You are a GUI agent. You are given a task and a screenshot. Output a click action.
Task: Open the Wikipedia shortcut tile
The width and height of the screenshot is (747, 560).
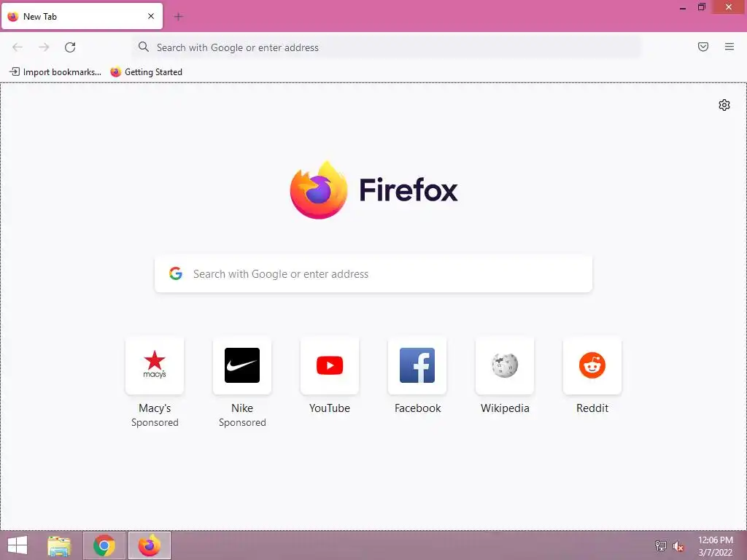(505, 365)
